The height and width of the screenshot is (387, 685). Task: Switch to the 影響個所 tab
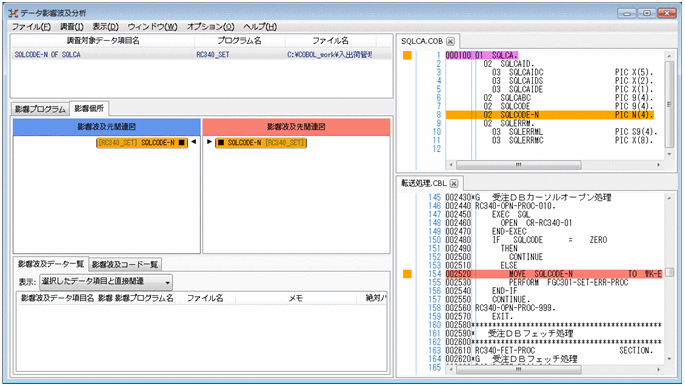pos(89,108)
